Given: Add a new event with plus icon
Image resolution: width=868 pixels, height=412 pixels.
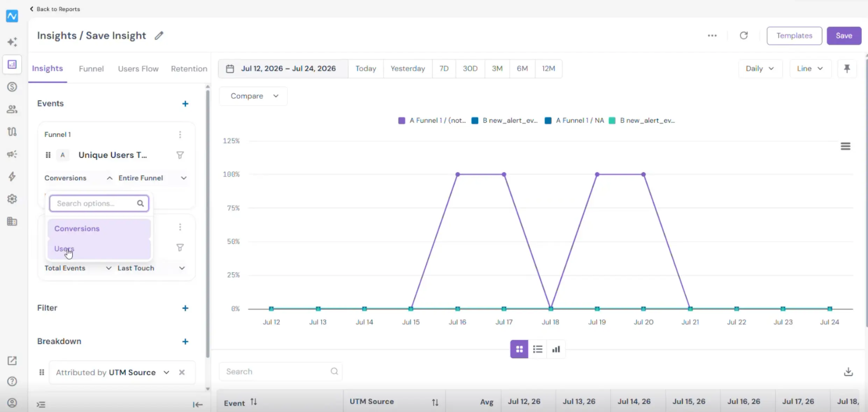Looking at the screenshot, I should (185, 104).
